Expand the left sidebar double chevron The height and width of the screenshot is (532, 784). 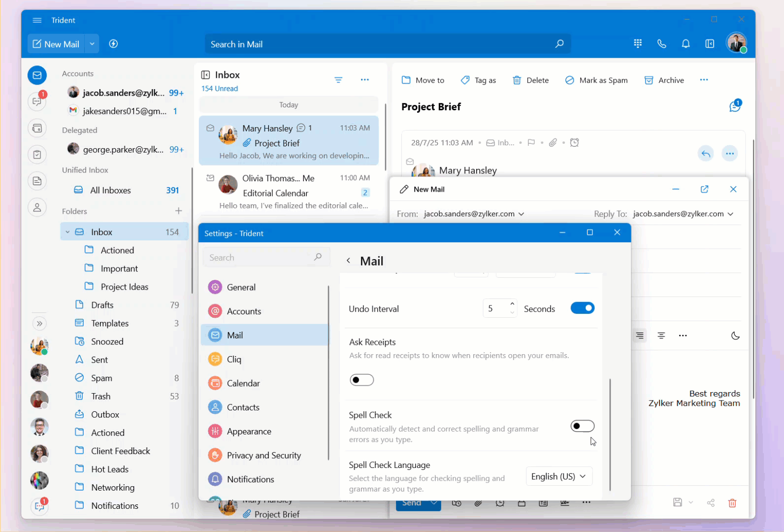pyautogui.click(x=39, y=324)
